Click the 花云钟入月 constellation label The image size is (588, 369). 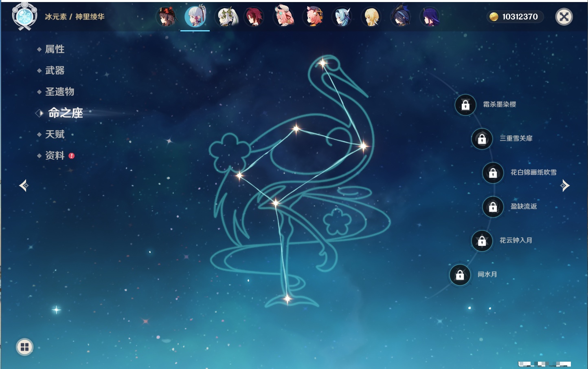coord(516,240)
